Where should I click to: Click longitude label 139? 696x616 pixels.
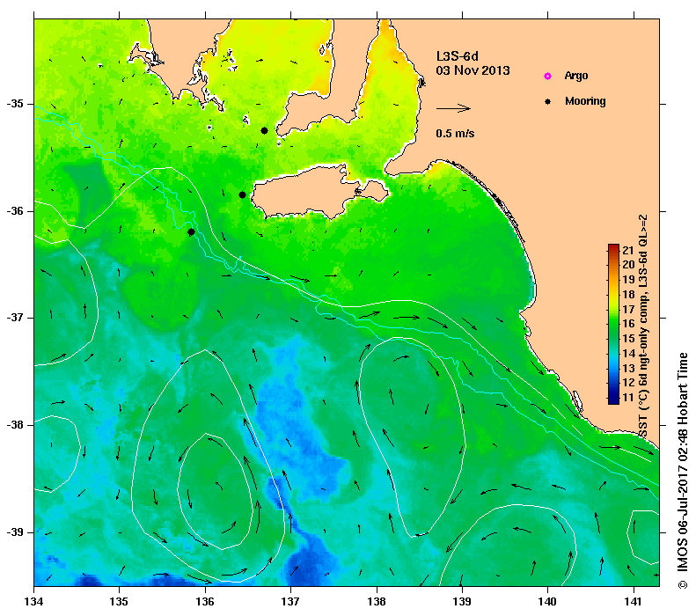(x=462, y=602)
